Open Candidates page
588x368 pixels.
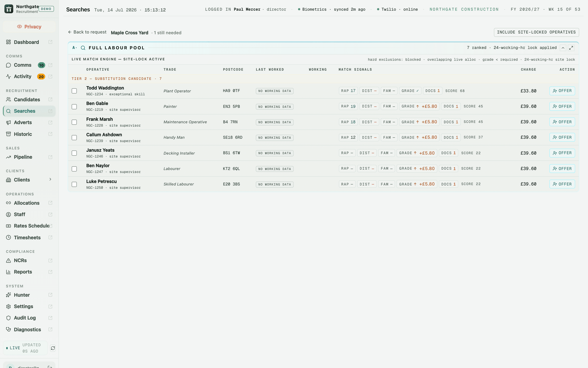tap(27, 100)
